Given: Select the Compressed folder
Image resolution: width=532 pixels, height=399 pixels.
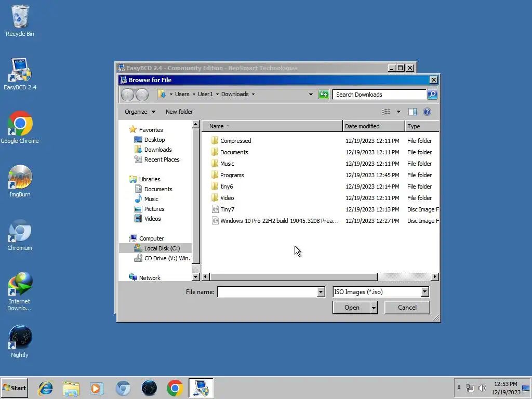Looking at the screenshot, I should pos(236,140).
